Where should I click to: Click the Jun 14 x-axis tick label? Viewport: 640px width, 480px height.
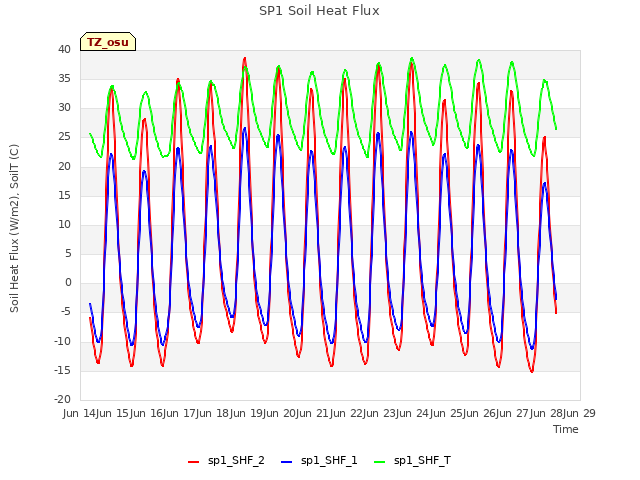[80, 413]
